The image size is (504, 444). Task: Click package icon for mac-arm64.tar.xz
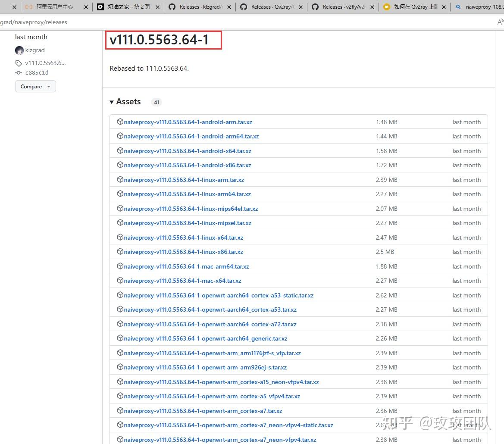[x=120, y=266]
